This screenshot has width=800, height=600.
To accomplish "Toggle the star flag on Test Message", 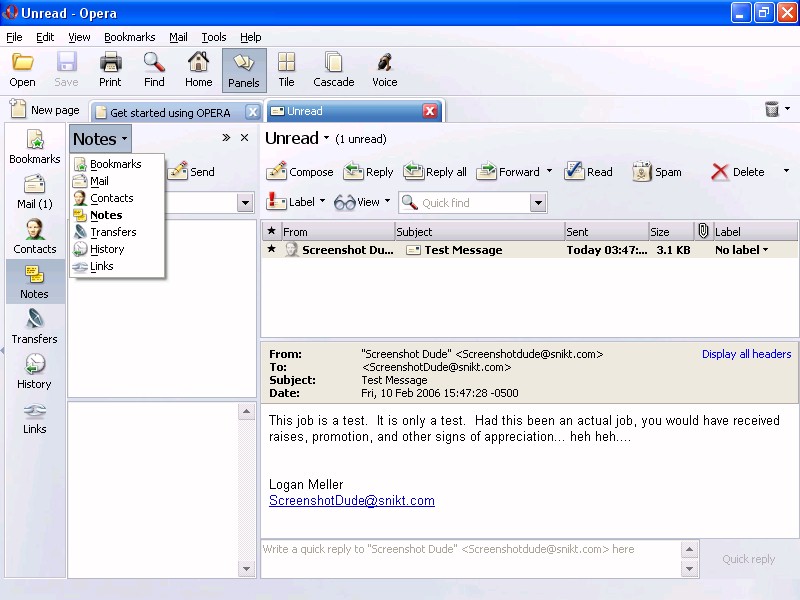I will (x=271, y=249).
